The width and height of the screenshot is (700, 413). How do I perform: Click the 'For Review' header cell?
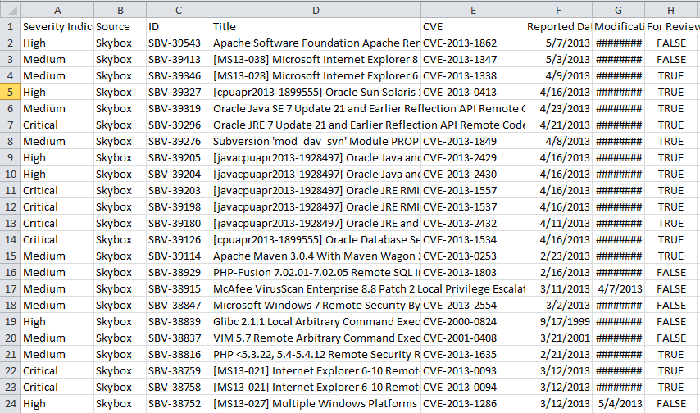[672, 27]
